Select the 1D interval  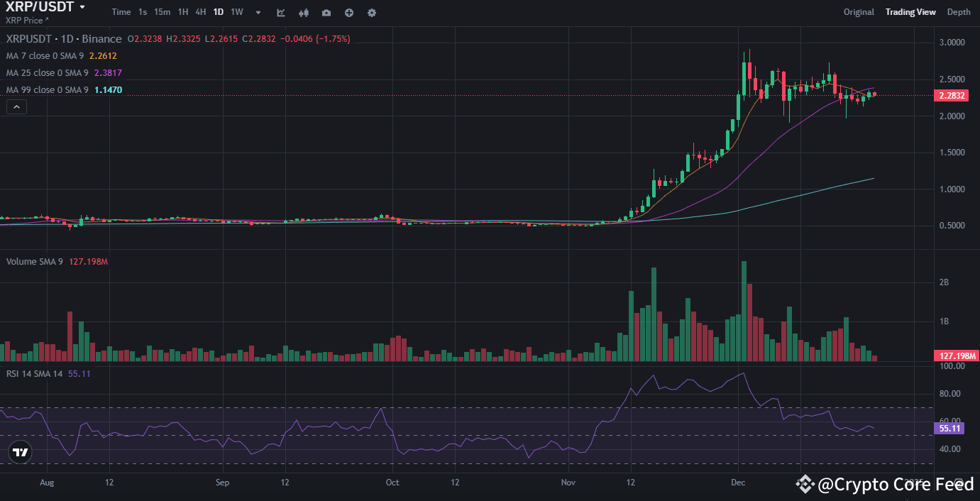click(219, 12)
